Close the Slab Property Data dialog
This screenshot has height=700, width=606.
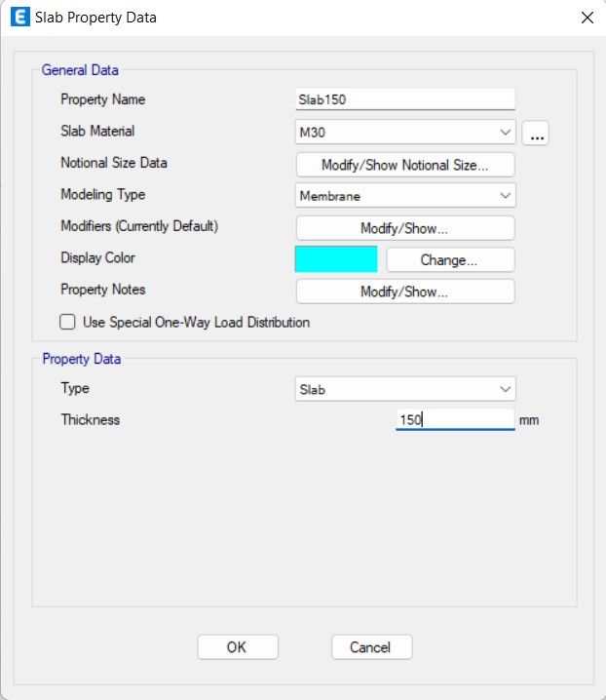pos(587,18)
